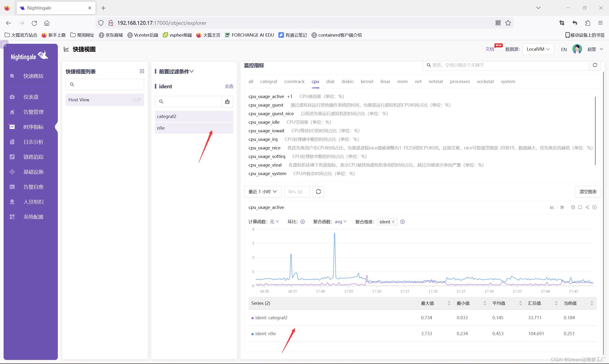Image resolution: width=609 pixels, height=364 pixels.
Task: Click the refresh button beside Res. field
Action: [x=318, y=192]
